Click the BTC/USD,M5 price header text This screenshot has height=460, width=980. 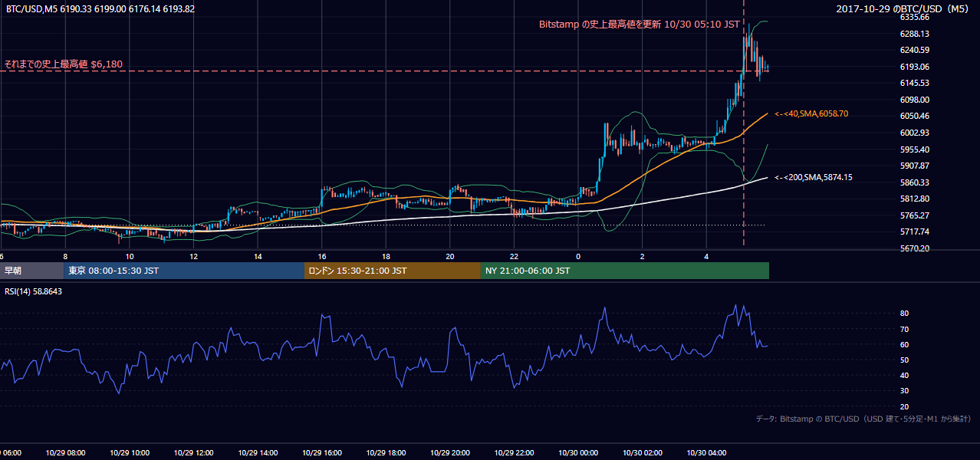click(x=100, y=8)
